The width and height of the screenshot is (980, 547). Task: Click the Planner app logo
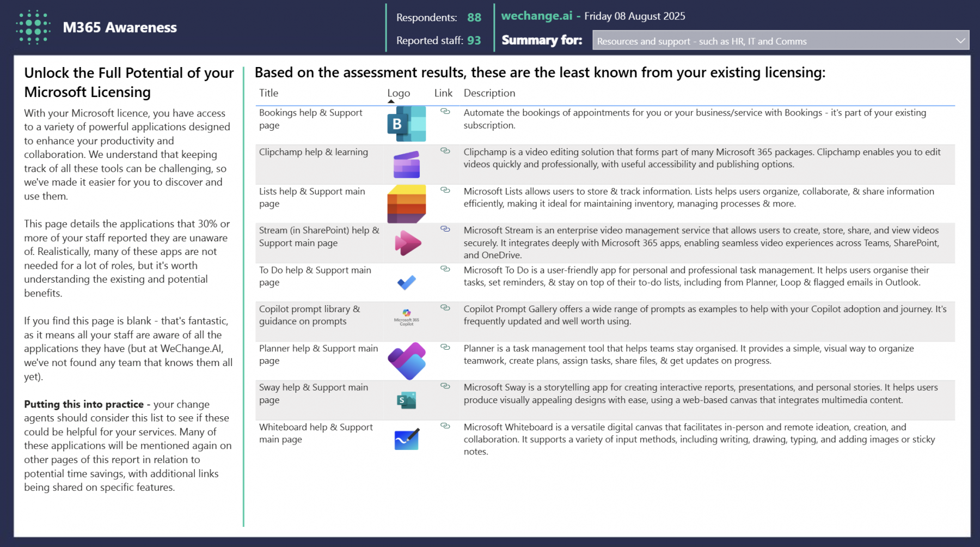coord(407,361)
